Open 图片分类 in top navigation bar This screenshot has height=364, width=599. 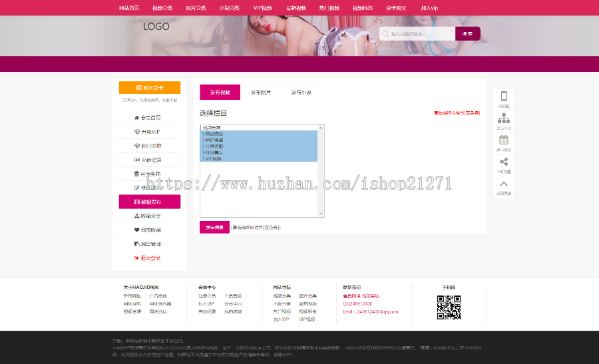(x=196, y=7)
